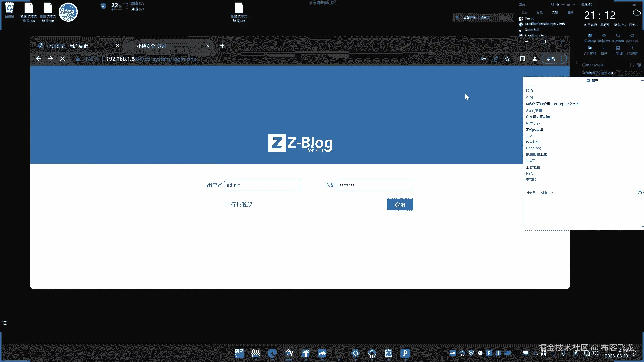This screenshot has width=644, height=362.
Task: Bookmark this page with the star icon
Action: pyautogui.click(x=507, y=59)
